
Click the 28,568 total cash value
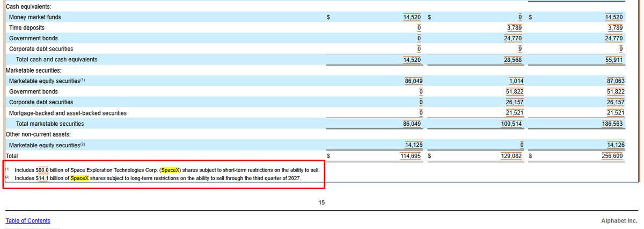(514, 60)
